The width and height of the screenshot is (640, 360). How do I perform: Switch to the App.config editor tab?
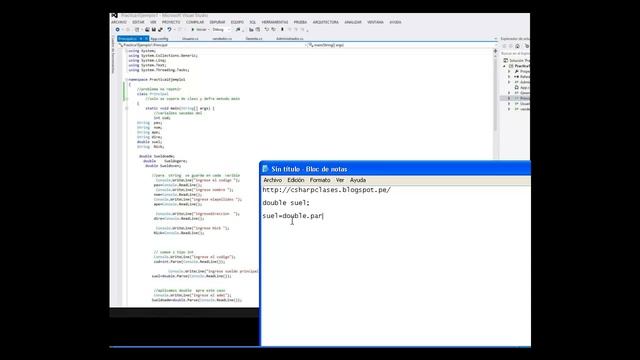tap(160, 39)
